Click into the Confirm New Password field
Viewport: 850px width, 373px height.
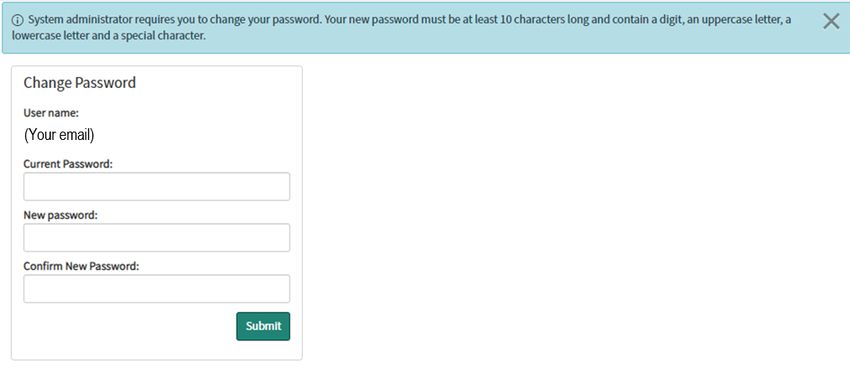pyautogui.click(x=157, y=288)
